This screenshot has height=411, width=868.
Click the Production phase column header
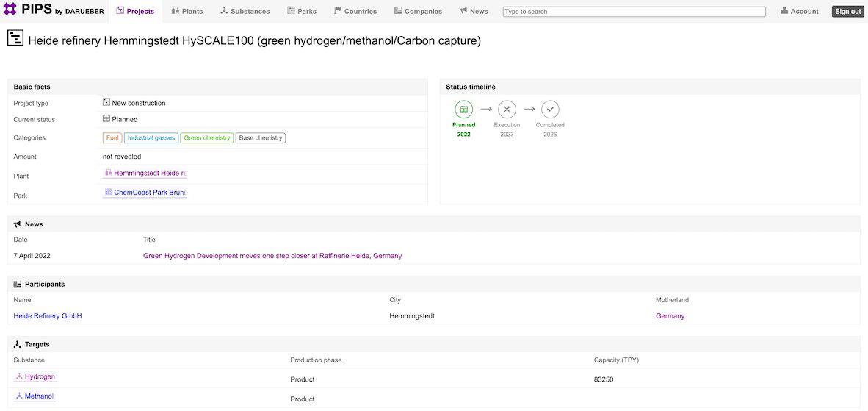tap(316, 360)
